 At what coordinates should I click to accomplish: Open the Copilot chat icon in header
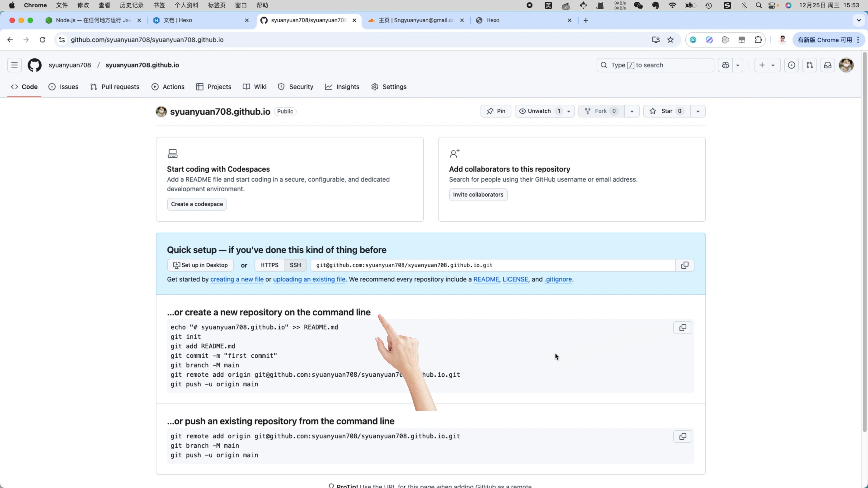(x=725, y=65)
